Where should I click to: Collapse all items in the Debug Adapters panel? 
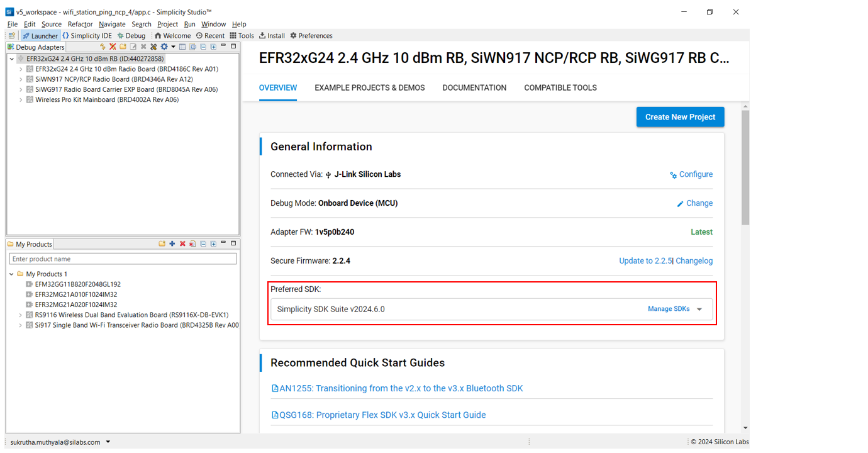click(203, 47)
